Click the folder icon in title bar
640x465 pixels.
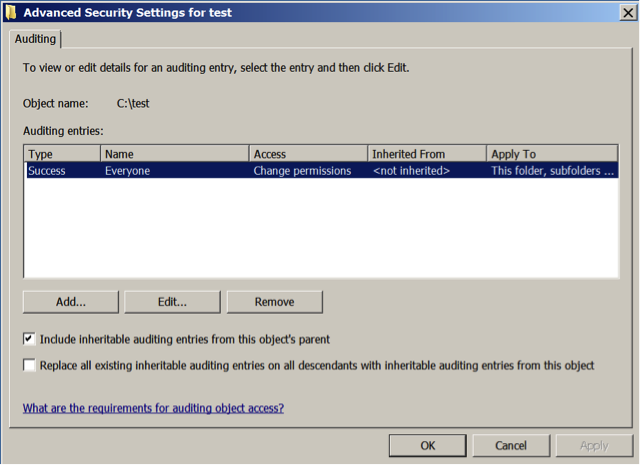pyautogui.click(x=9, y=13)
